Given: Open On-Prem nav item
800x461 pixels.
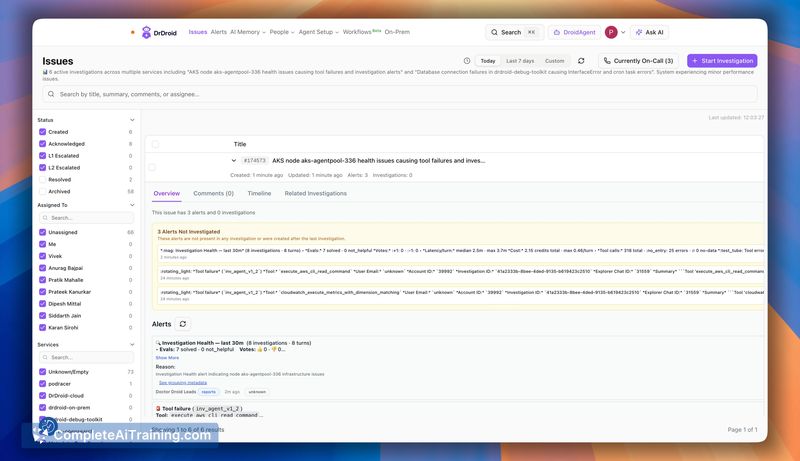Looking at the screenshot, I should coord(397,32).
